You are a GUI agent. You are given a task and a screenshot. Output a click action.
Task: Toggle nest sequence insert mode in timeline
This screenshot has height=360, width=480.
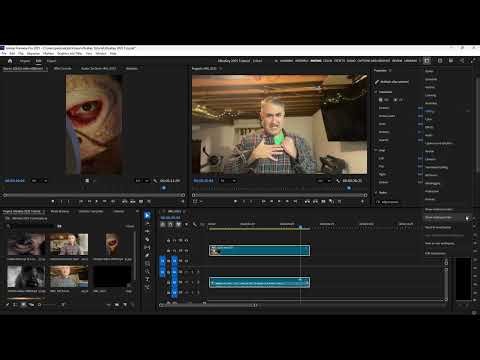[x=163, y=224]
